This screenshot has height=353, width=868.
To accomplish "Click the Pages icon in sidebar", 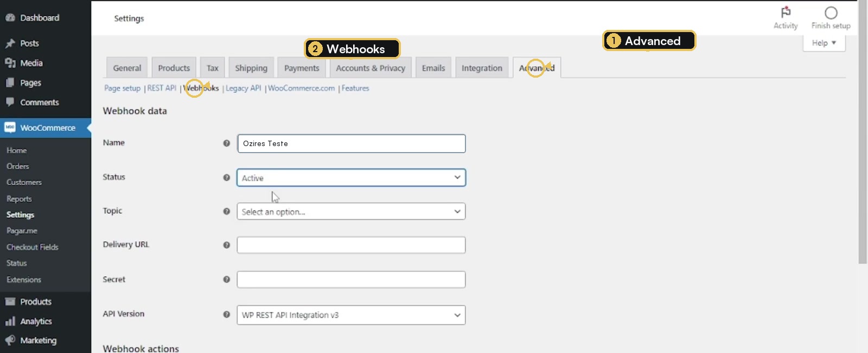I will pyautogui.click(x=10, y=83).
